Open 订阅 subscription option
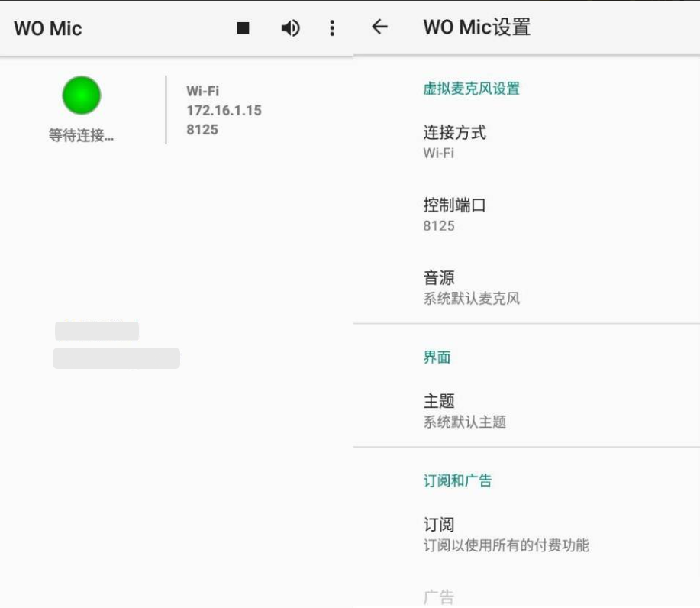The width and height of the screenshot is (700, 608). click(x=505, y=534)
